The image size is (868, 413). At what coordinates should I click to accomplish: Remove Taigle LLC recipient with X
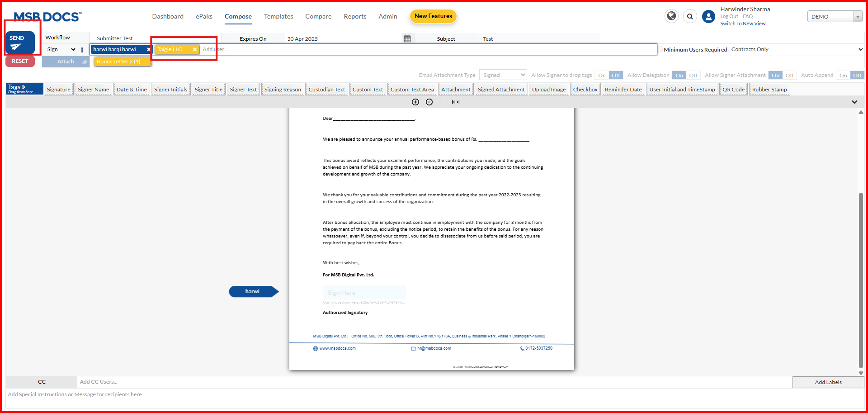(x=194, y=50)
